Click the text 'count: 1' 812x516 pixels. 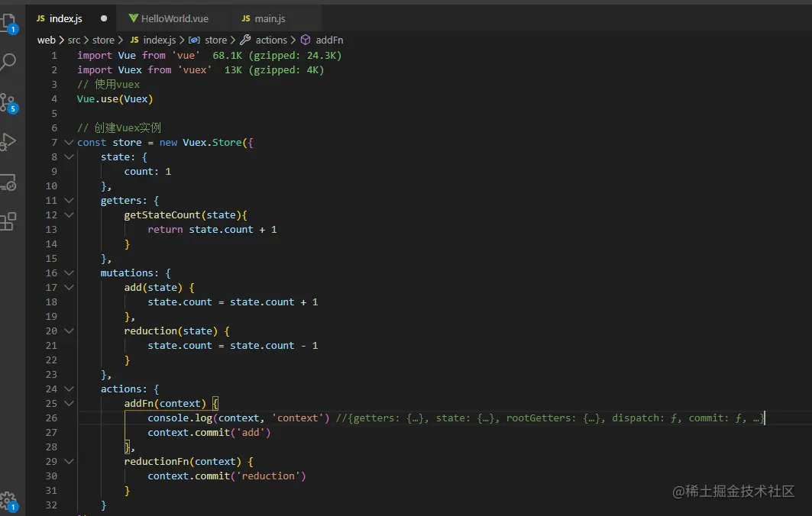pyautogui.click(x=147, y=171)
